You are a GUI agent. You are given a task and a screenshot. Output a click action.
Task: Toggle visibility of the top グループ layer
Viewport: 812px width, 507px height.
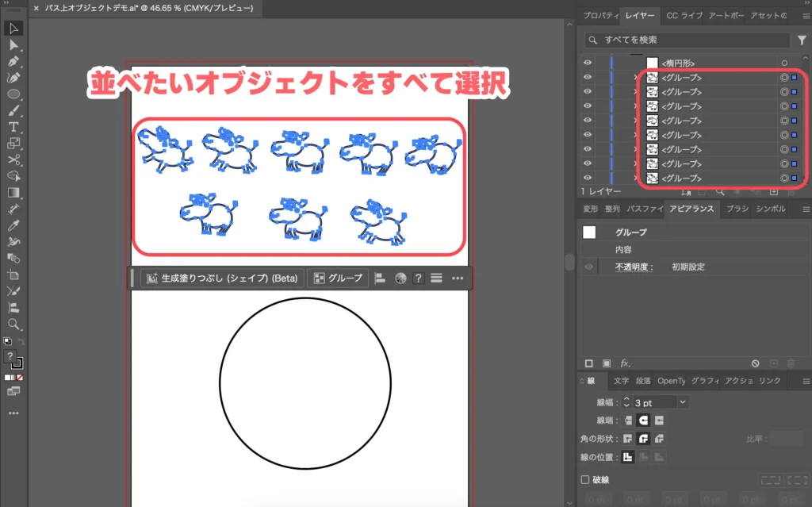pos(587,76)
